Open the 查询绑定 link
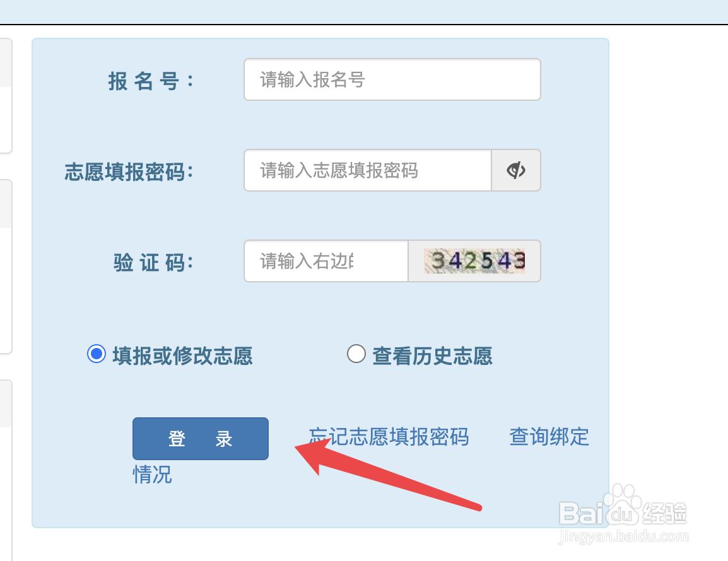The image size is (728, 561). pos(549,437)
